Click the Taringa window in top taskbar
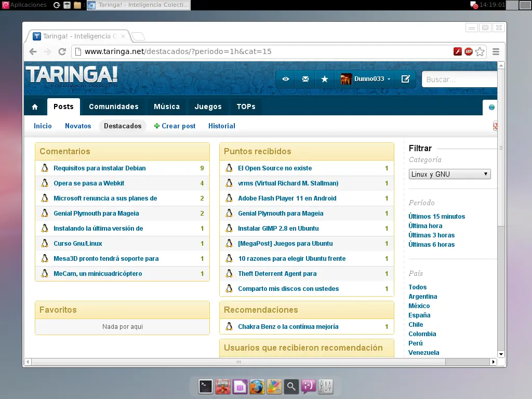Viewport: 532px width, 399px height. click(138, 5)
